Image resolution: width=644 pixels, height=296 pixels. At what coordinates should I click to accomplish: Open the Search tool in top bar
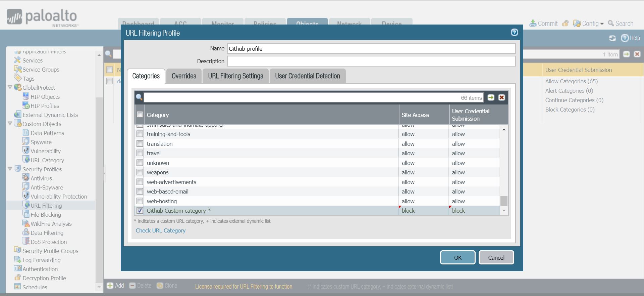(x=621, y=24)
